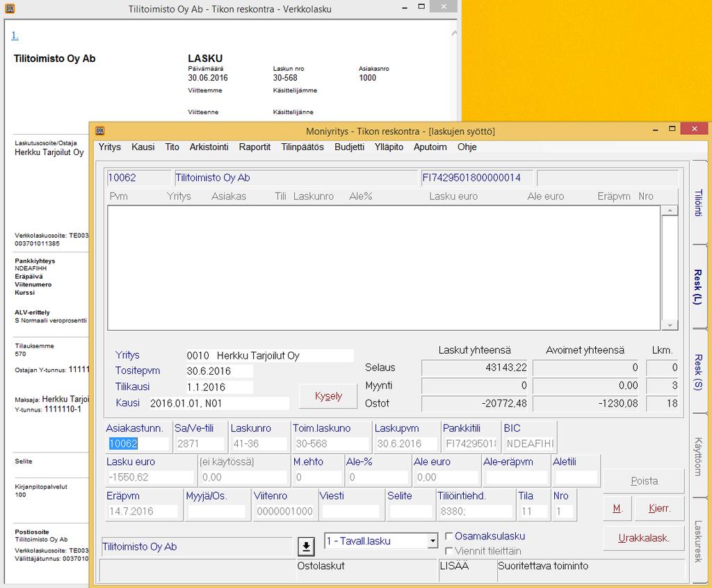Viewport: 712px width, 588px height.
Task: Switch to the Laskuresk side tab
Action: (698, 540)
